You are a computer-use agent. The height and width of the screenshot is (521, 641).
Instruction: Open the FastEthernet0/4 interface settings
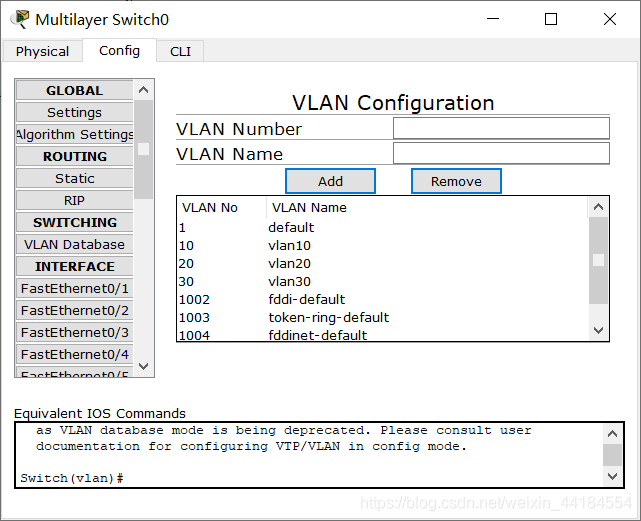click(x=74, y=355)
